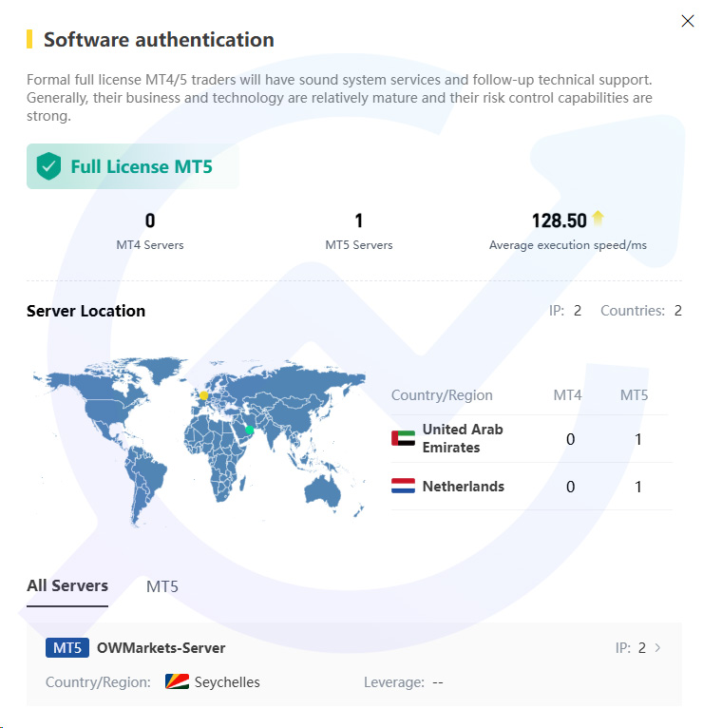Viewport: 703px width, 728px height.
Task: Click the MT4 Servers label
Action: tap(150, 244)
